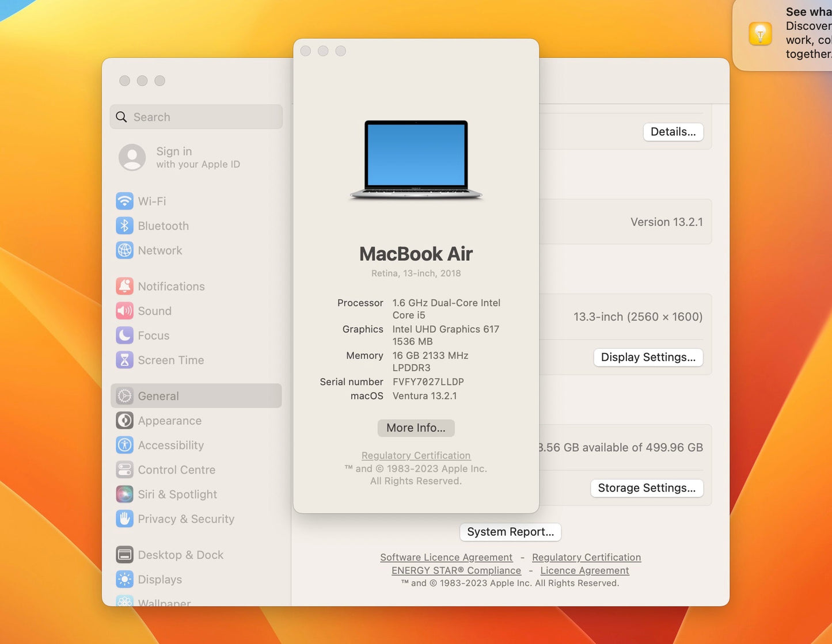Open Regulatory Certification link in Settings window

click(x=587, y=557)
